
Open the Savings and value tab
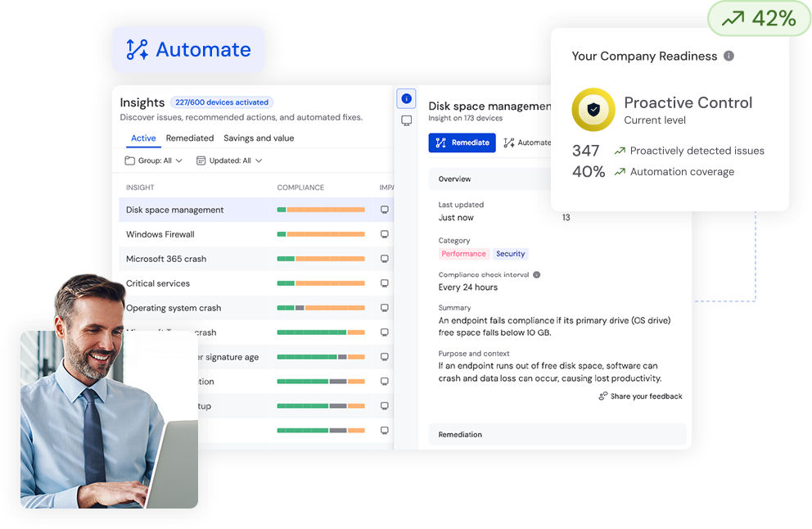coord(259,138)
